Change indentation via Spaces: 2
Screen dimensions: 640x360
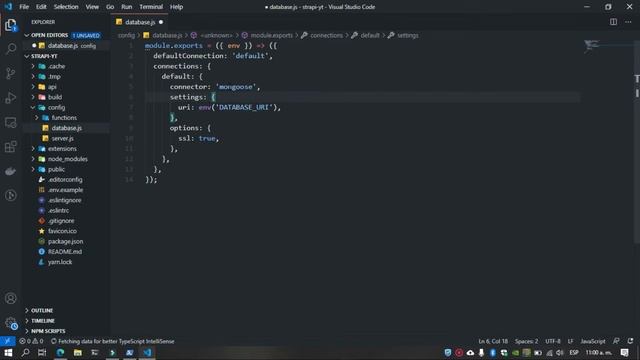pos(526,341)
